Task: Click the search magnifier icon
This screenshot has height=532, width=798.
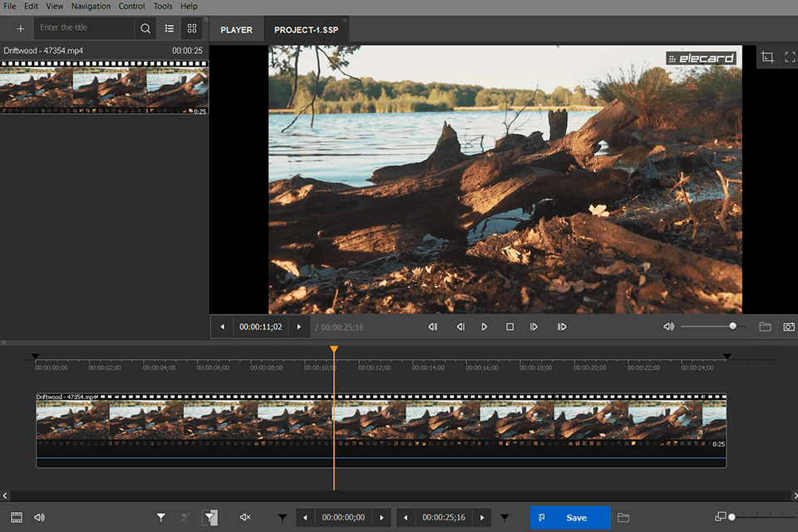Action: (x=145, y=28)
